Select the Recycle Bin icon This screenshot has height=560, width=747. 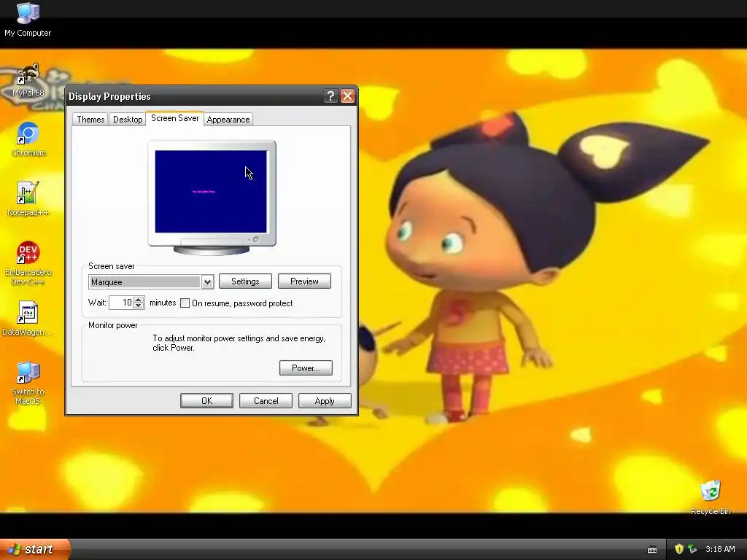pyautogui.click(x=711, y=497)
